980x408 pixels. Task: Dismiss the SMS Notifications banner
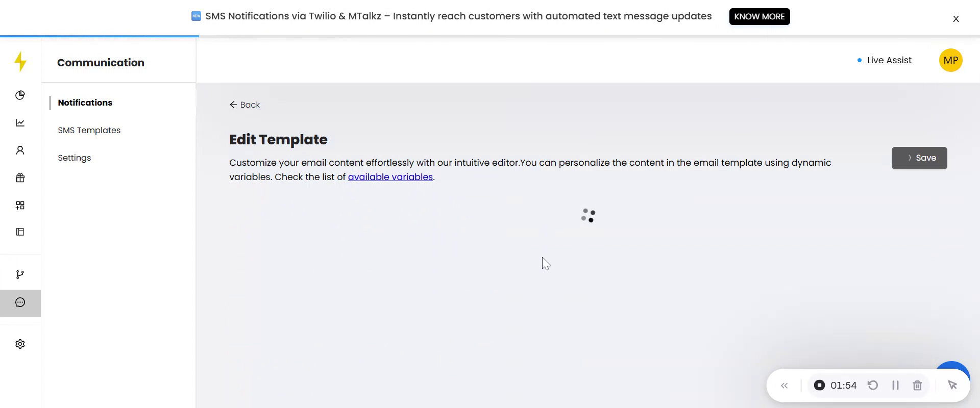(955, 19)
